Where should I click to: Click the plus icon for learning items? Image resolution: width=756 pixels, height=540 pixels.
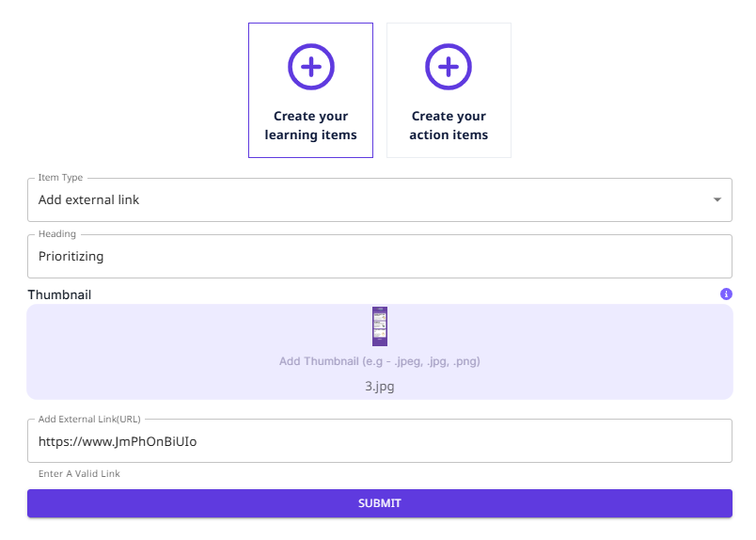point(310,67)
